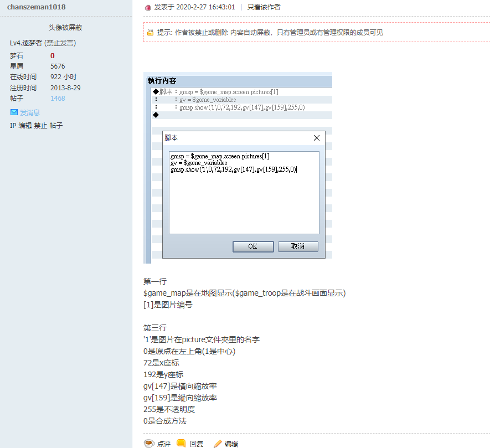Click the pencil edit icon

click(x=218, y=444)
